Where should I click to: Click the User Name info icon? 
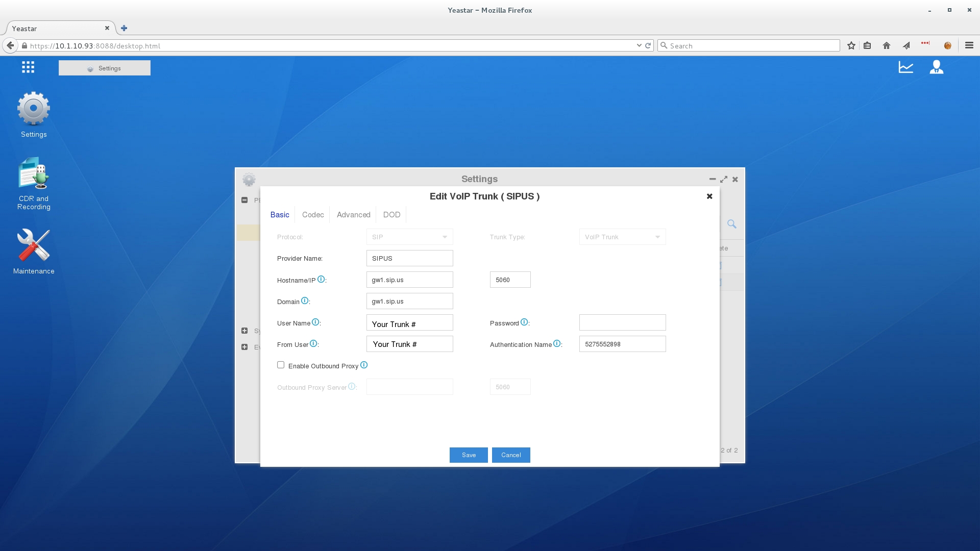315,322
